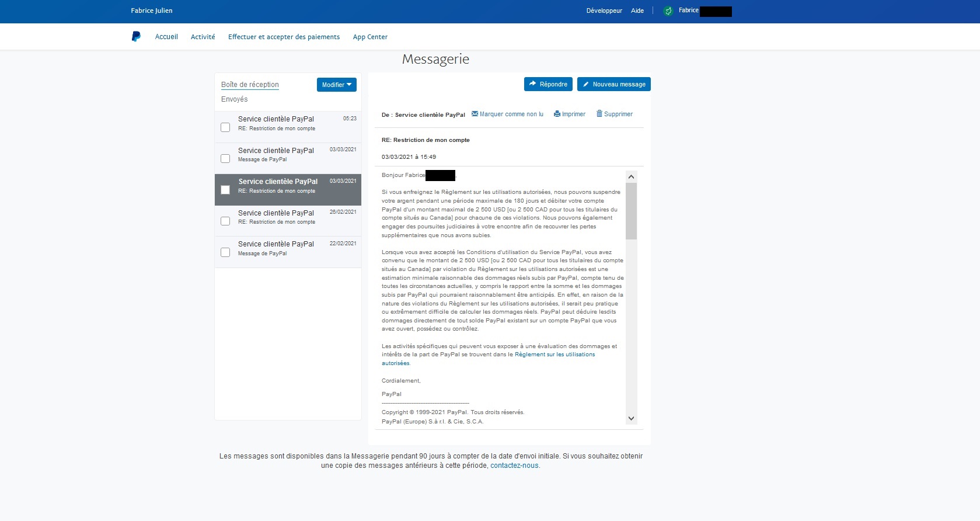Open Développeur link in header
The image size is (980, 521).
click(x=604, y=11)
